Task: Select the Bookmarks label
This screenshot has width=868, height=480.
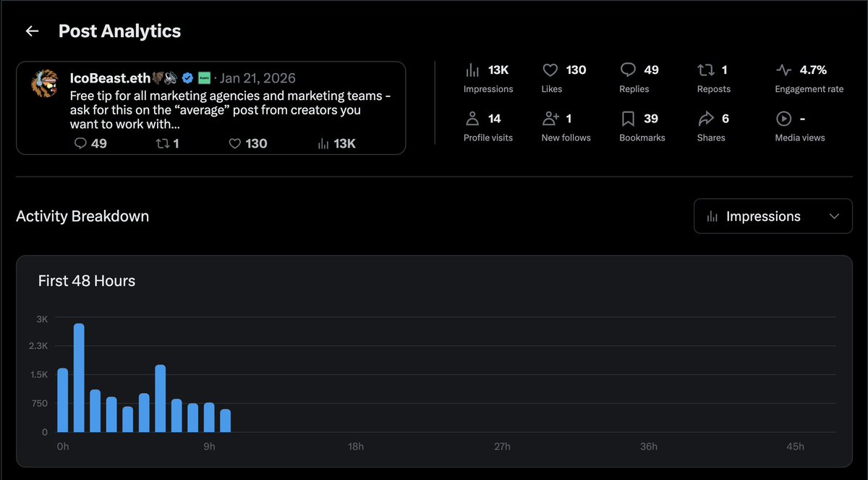Action: tap(642, 138)
